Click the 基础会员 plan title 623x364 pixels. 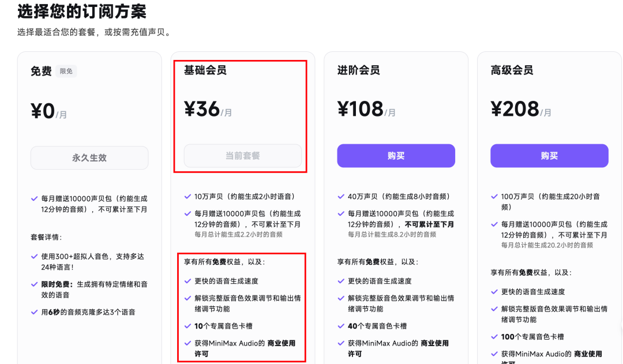tap(205, 70)
